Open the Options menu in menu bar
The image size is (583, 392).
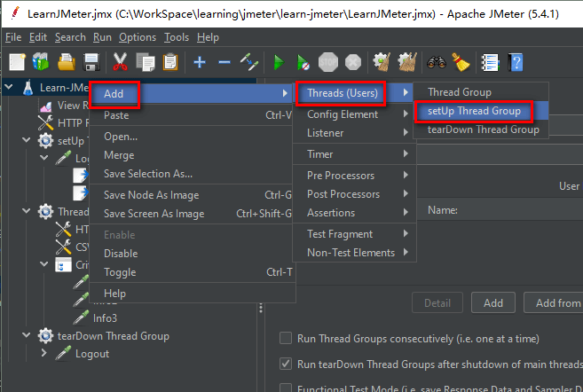(x=137, y=37)
